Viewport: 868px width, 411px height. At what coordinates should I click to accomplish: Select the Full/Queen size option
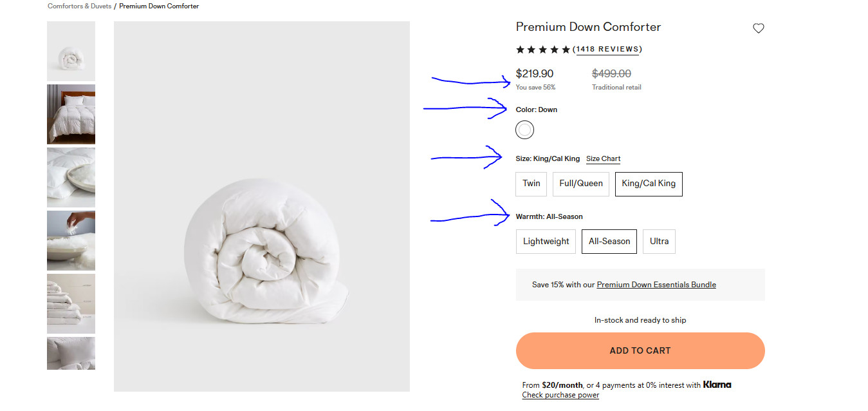tap(580, 184)
